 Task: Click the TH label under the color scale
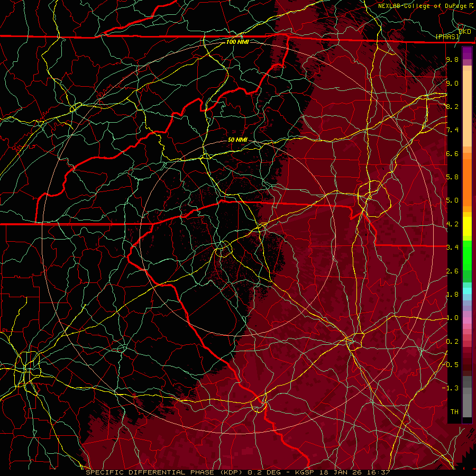[x=454, y=412]
